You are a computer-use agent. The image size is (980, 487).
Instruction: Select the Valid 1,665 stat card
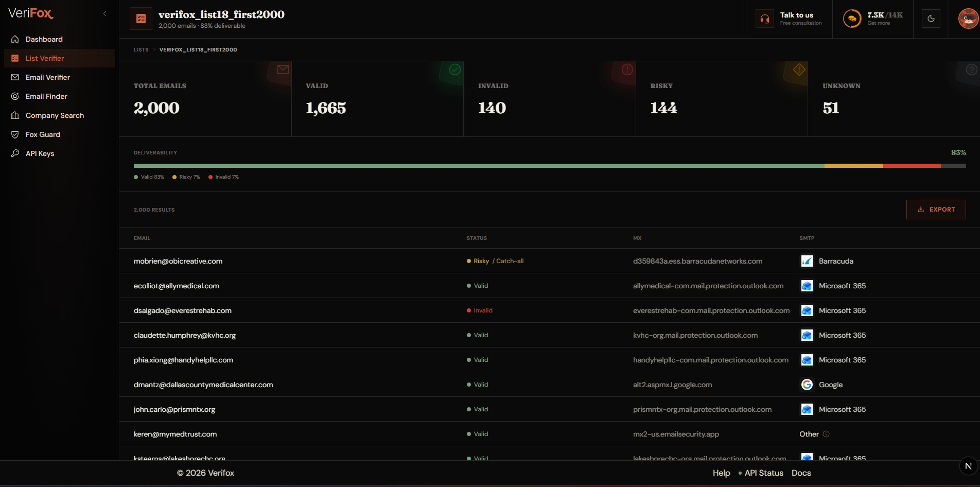pos(377,99)
